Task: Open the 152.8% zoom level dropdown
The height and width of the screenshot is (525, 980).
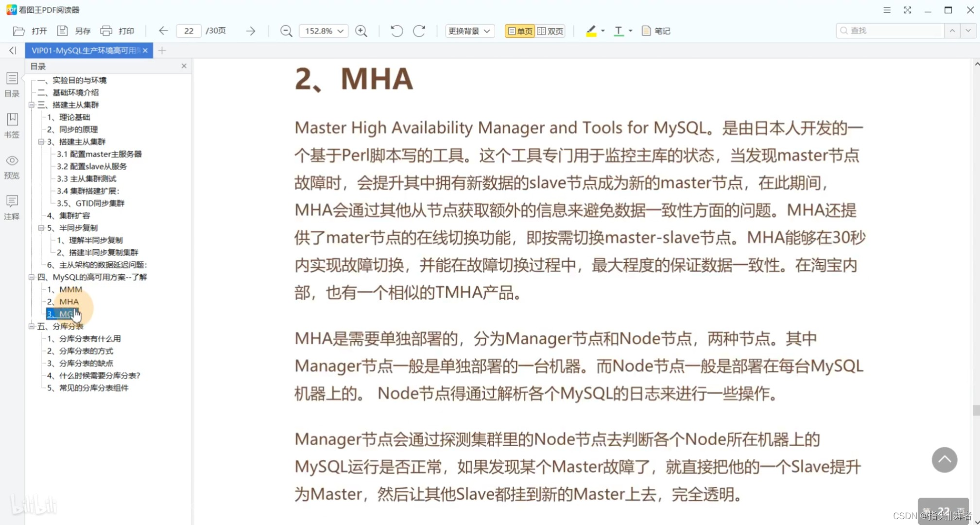Action: pyautogui.click(x=324, y=31)
